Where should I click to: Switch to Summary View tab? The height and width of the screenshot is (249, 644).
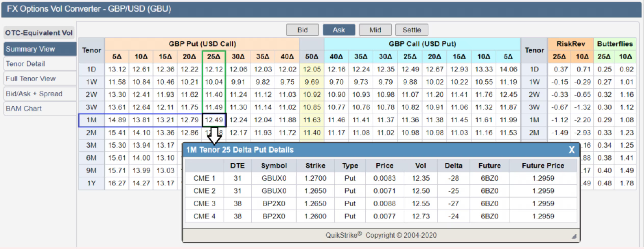point(40,49)
